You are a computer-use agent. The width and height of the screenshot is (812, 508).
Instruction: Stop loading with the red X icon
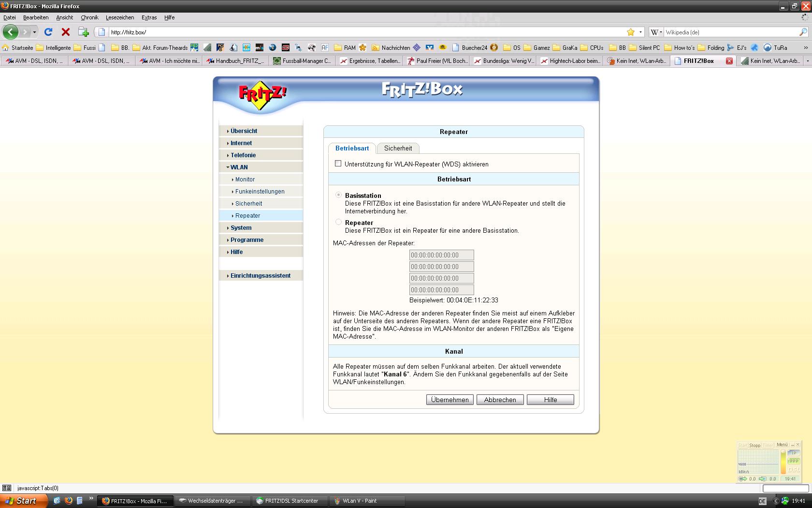(x=66, y=32)
